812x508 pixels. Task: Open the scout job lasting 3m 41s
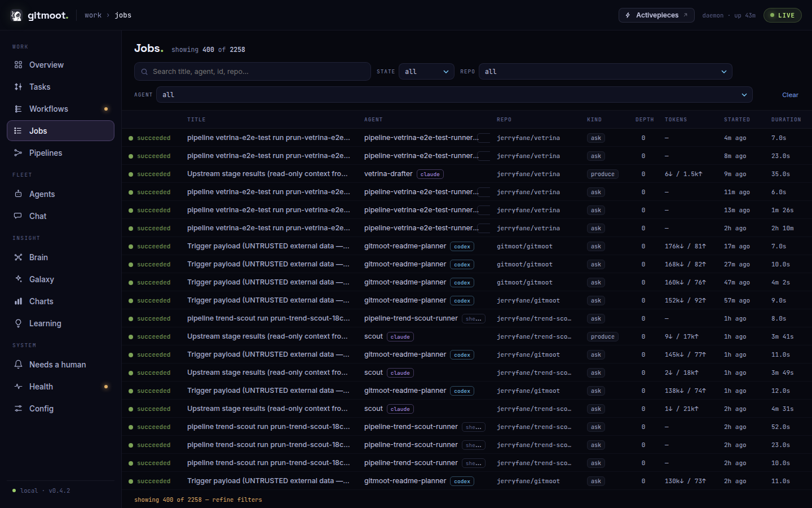click(467, 336)
